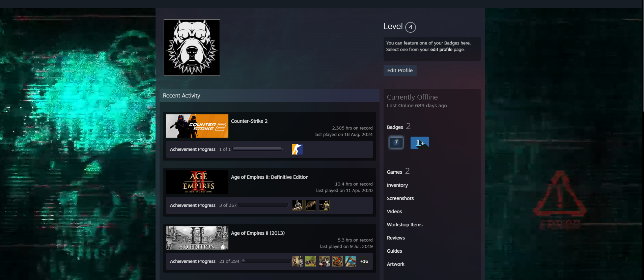
Task: Open the blue 1+ game collector badge
Action: (420, 142)
